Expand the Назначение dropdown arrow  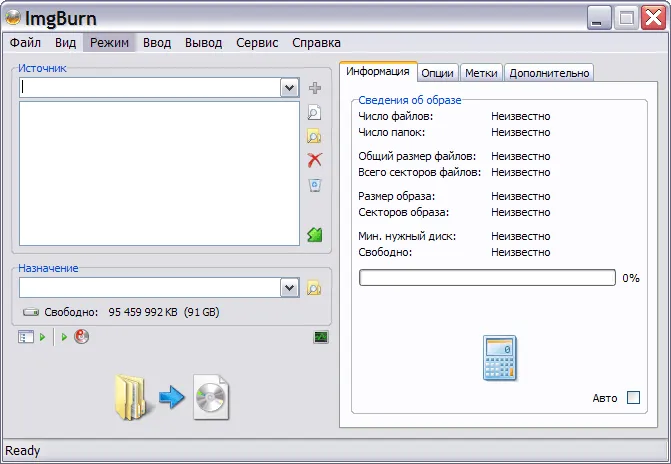(290, 288)
